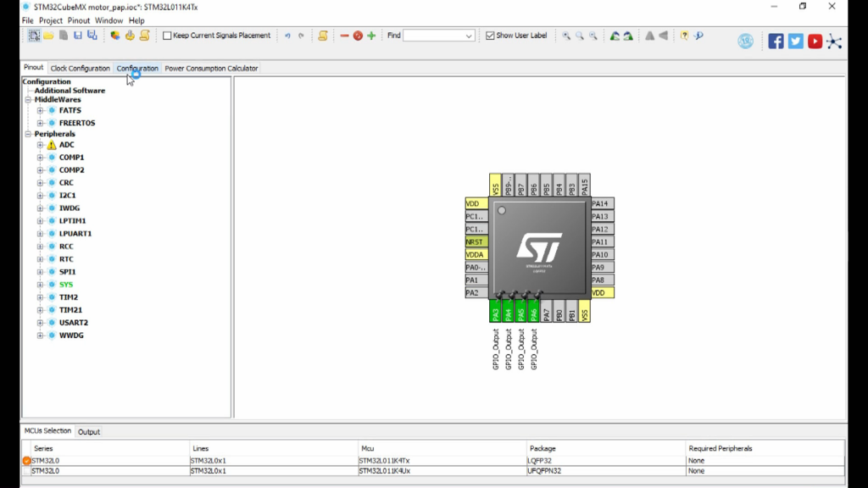
Task: Click the open folder toolbar icon
Action: [x=48, y=36]
